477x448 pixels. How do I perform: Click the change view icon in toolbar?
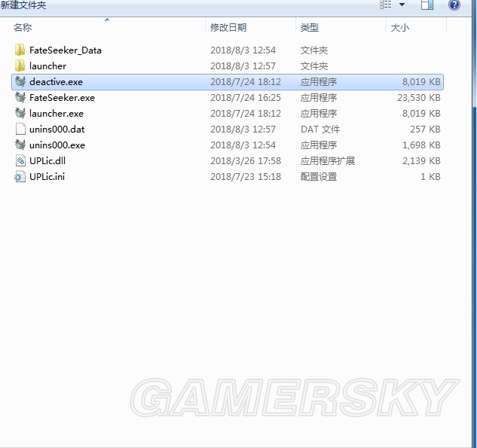coord(386,5)
